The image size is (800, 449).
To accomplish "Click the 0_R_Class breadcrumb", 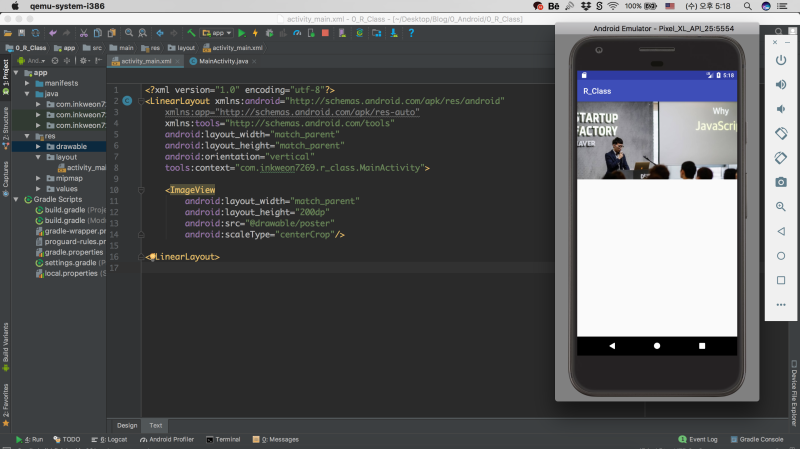I will point(26,48).
